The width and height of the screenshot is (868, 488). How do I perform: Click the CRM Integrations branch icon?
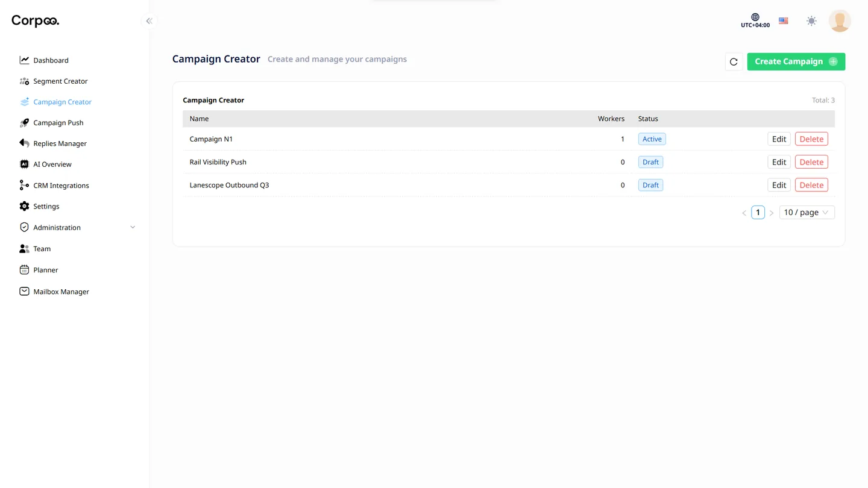[x=24, y=186]
